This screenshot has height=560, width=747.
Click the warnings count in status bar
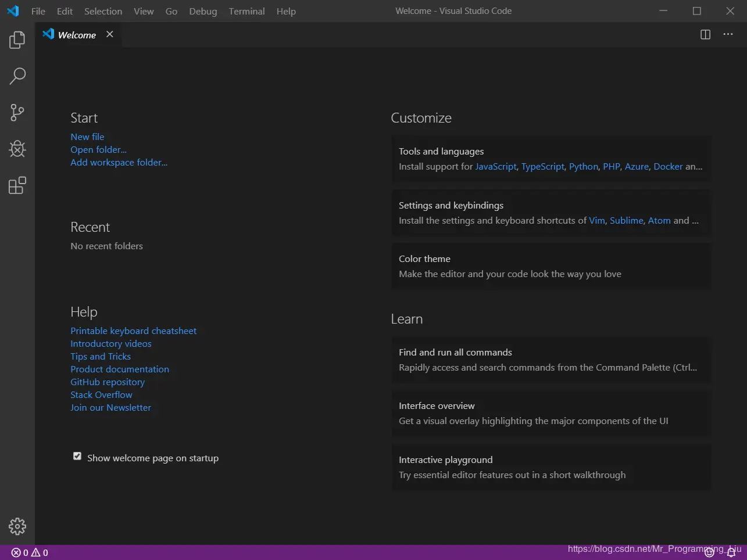click(x=40, y=552)
